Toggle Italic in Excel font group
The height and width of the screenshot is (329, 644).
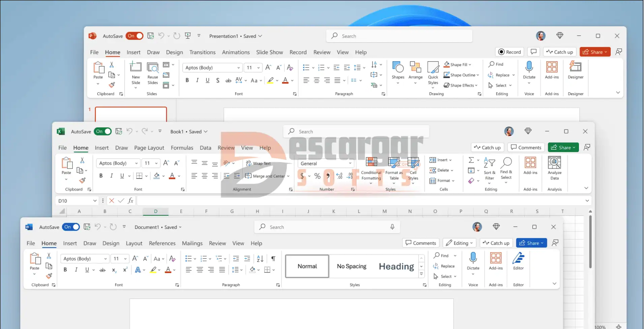pos(112,176)
